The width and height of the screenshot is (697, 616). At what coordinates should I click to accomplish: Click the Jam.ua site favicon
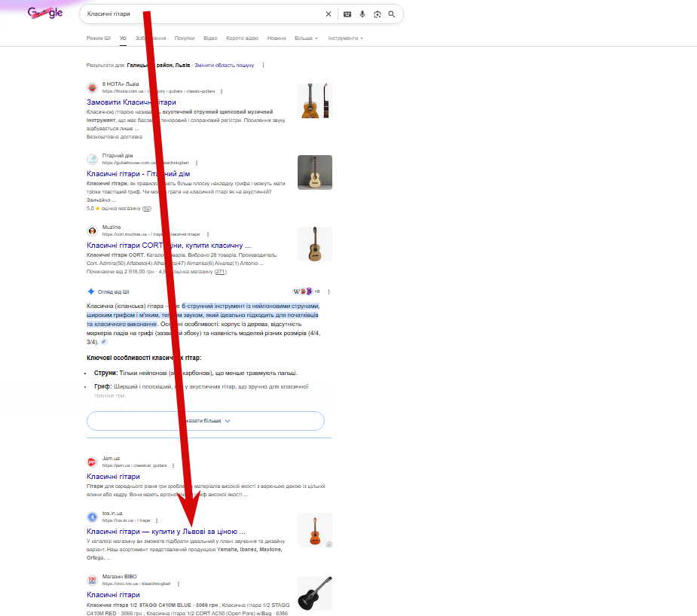pos(92,462)
